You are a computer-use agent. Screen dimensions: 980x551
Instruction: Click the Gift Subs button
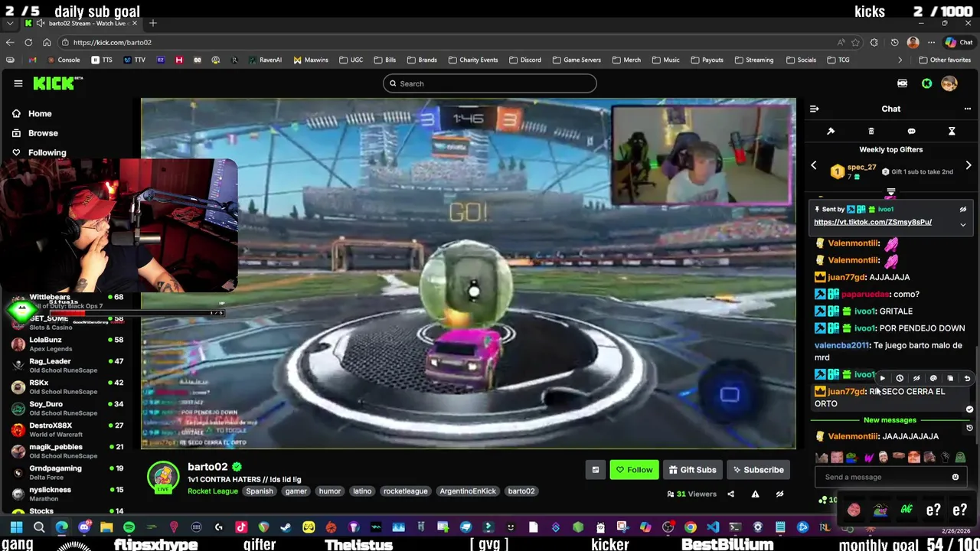point(692,470)
